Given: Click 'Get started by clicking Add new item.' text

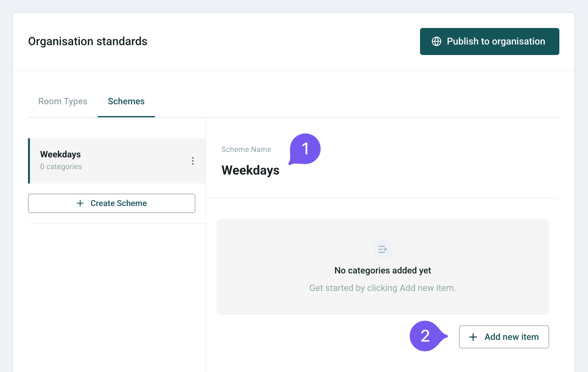Looking at the screenshot, I should (382, 288).
